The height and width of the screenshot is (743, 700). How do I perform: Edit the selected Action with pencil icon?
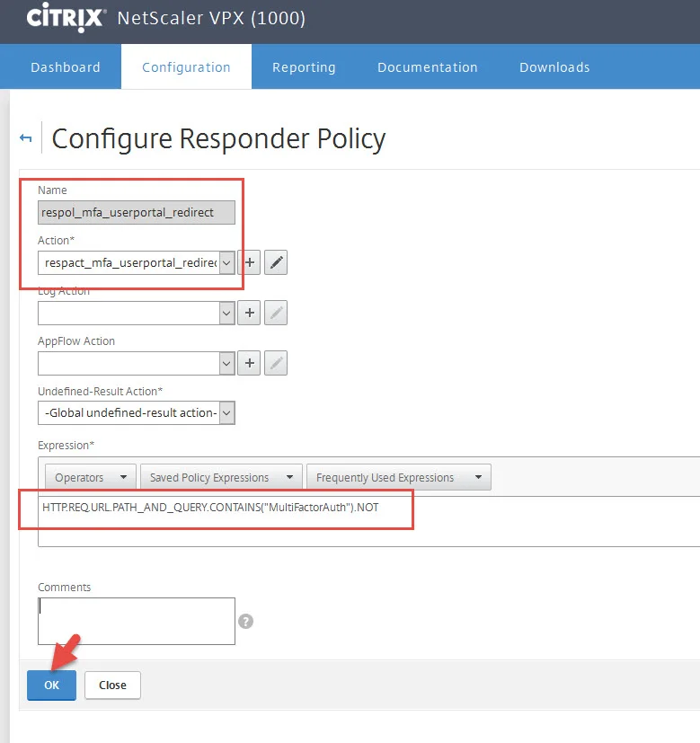276,262
